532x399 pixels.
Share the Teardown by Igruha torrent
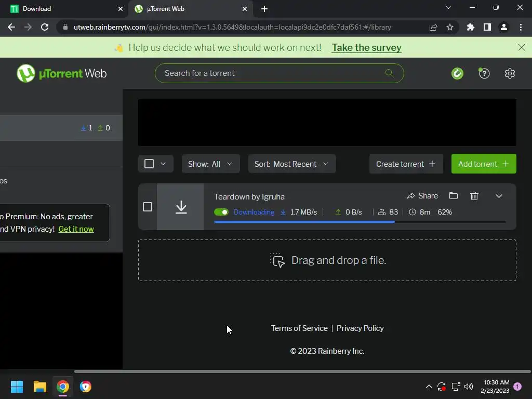pyautogui.click(x=422, y=196)
